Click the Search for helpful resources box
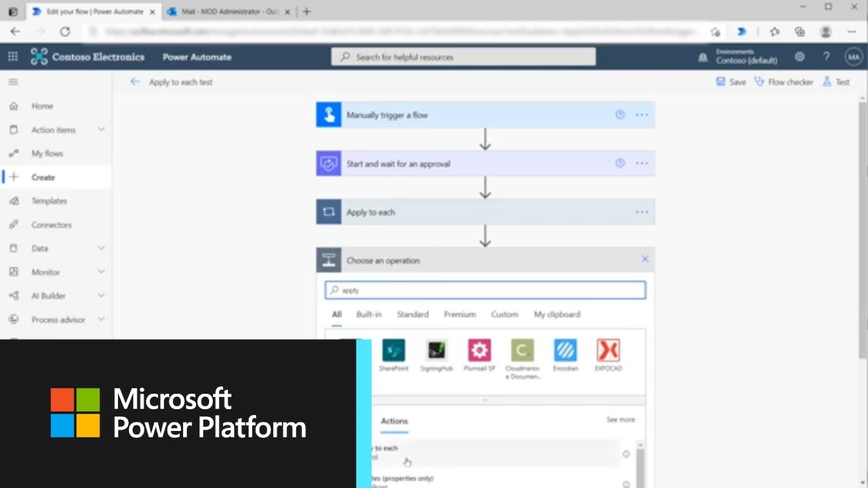 pos(463,57)
